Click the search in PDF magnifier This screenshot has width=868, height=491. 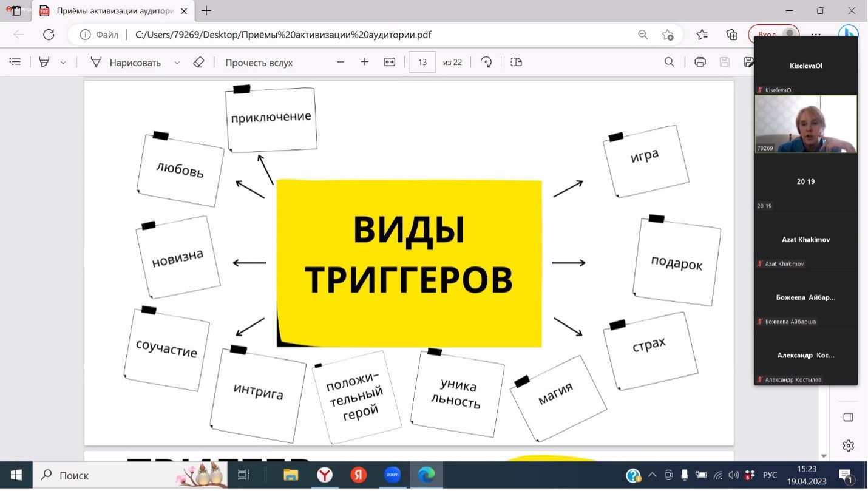pos(670,62)
